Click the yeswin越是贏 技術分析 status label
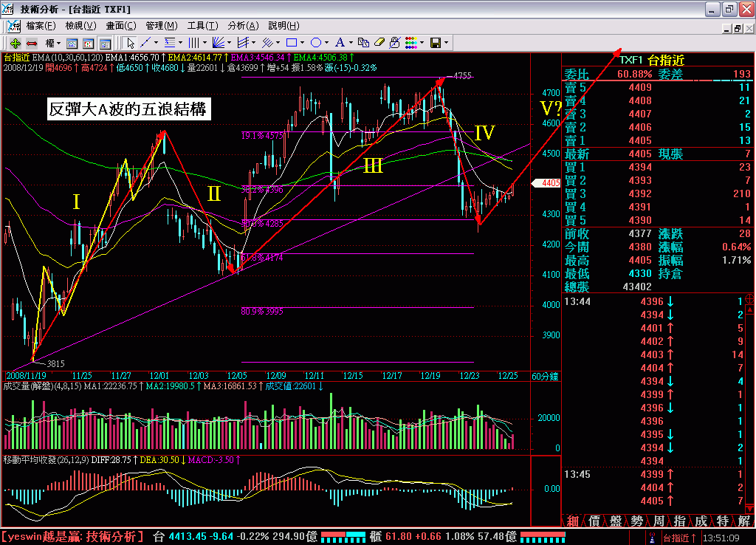This screenshot has width=756, height=545. click(x=72, y=537)
